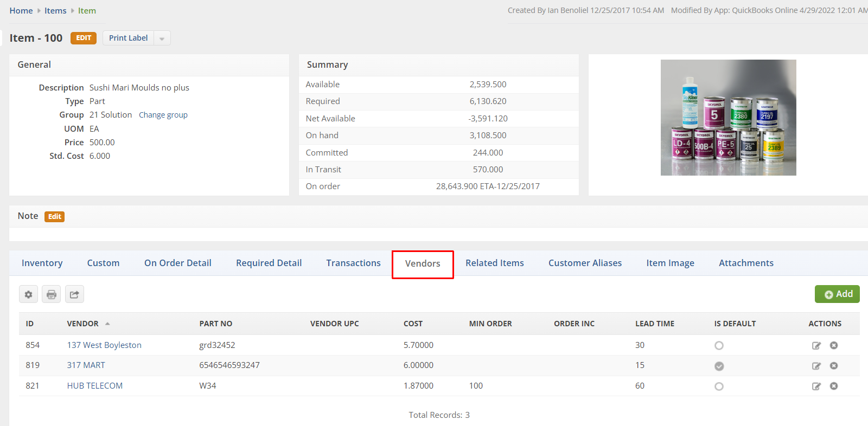Click the Total Records: 3 text
The height and width of the screenshot is (426, 868).
(439, 415)
